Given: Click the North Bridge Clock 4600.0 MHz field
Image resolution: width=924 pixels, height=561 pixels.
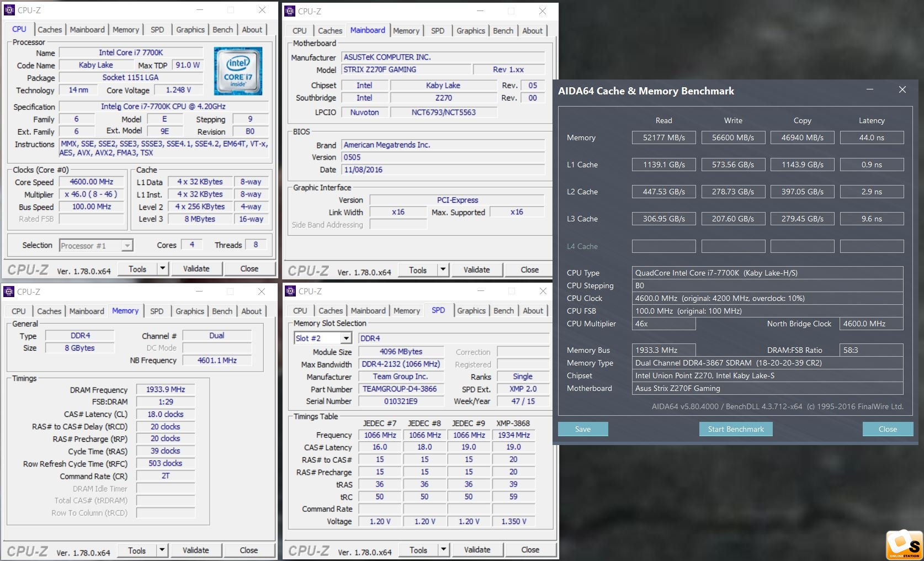Looking at the screenshot, I should pos(872,324).
